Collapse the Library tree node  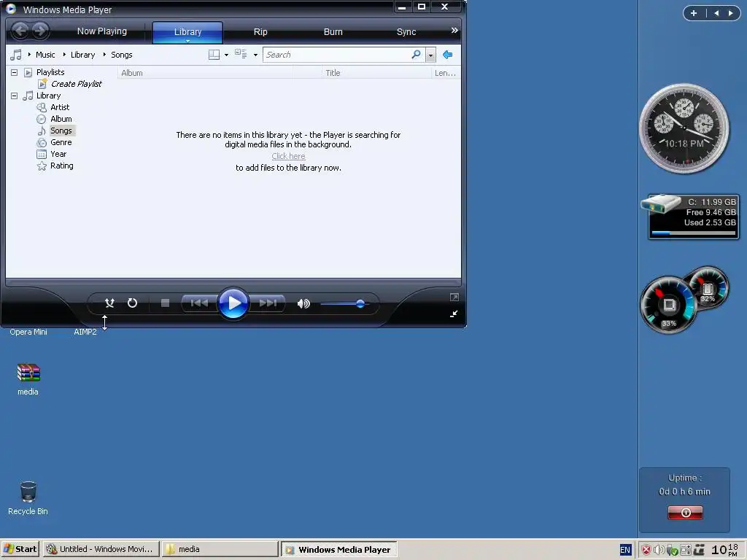(15, 96)
